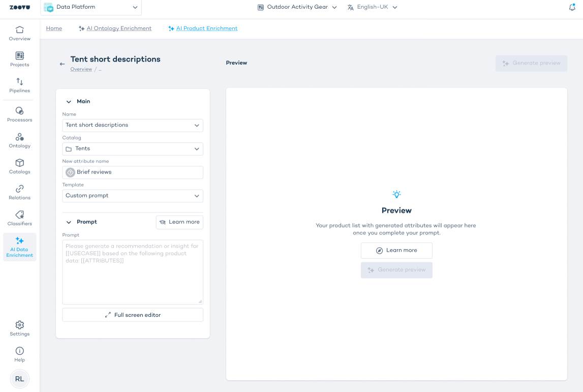Open Classifiers from the sidebar
This screenshot has width=583, height=392.
click(x=19, y=218)
